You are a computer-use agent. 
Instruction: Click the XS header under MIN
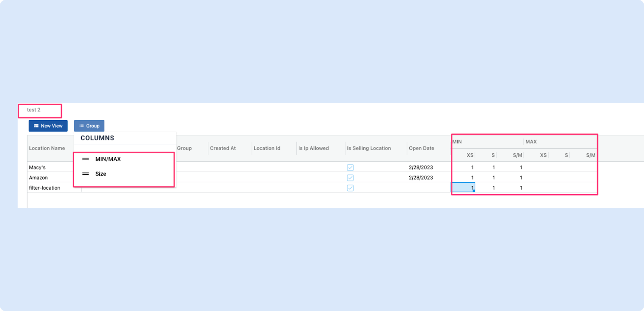coord(470,155)
